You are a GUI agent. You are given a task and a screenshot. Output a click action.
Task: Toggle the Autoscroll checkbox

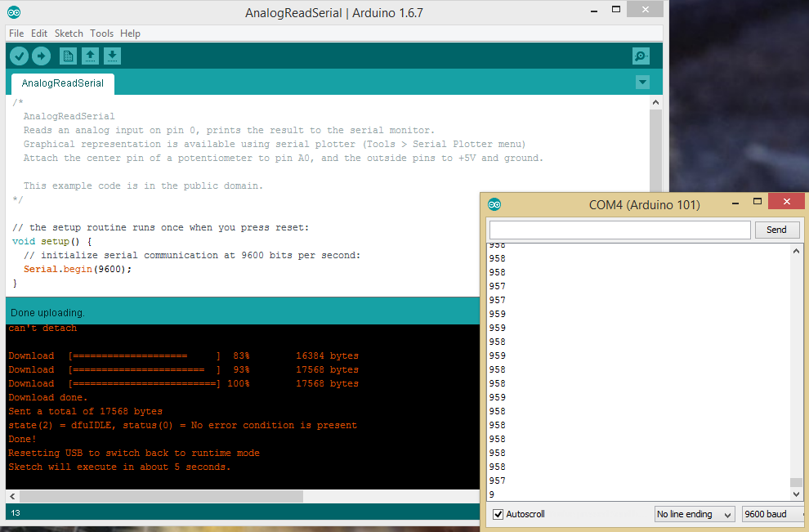(498, 514)
